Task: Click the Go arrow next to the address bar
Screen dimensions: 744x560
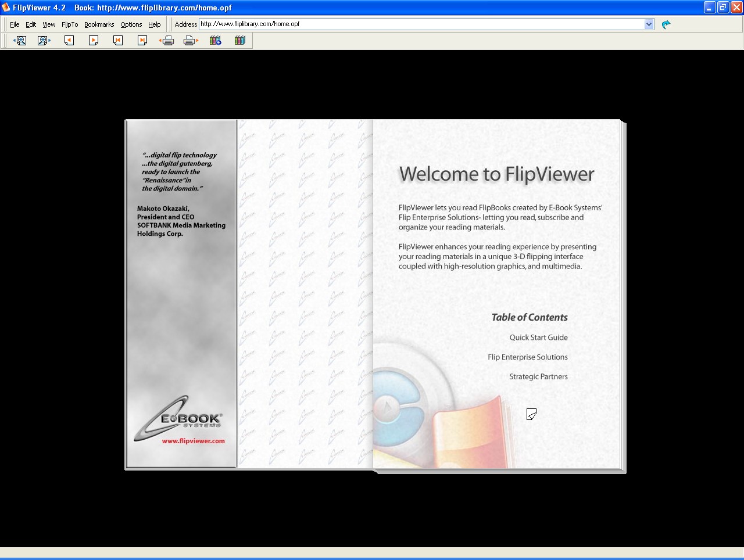Action: click(666, 24)
